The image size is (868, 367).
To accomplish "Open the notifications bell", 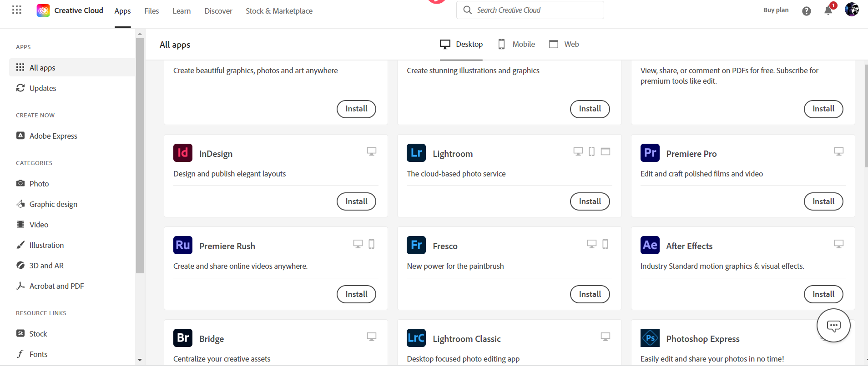I will point(828,11).
